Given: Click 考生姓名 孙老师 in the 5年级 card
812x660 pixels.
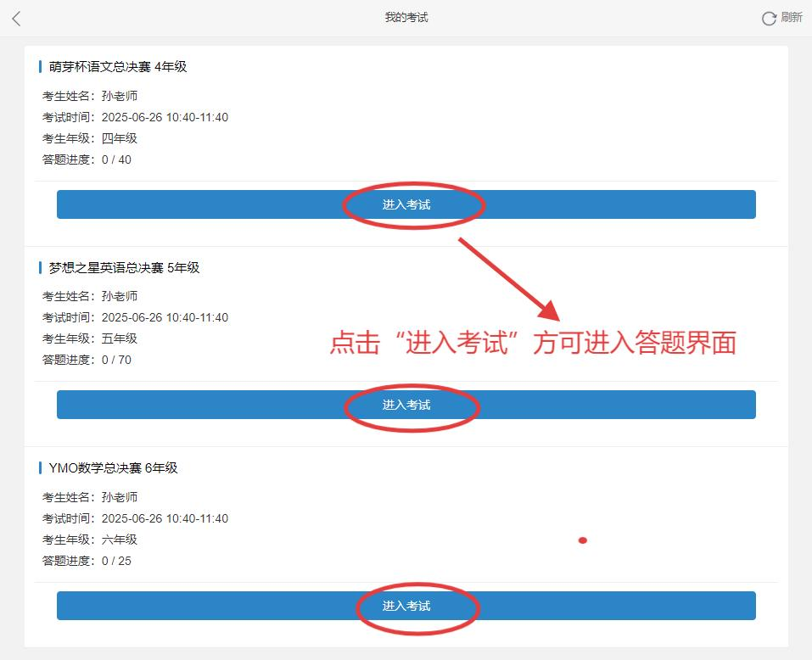Looking at the screenshot, I should click(x=90, y=296).
